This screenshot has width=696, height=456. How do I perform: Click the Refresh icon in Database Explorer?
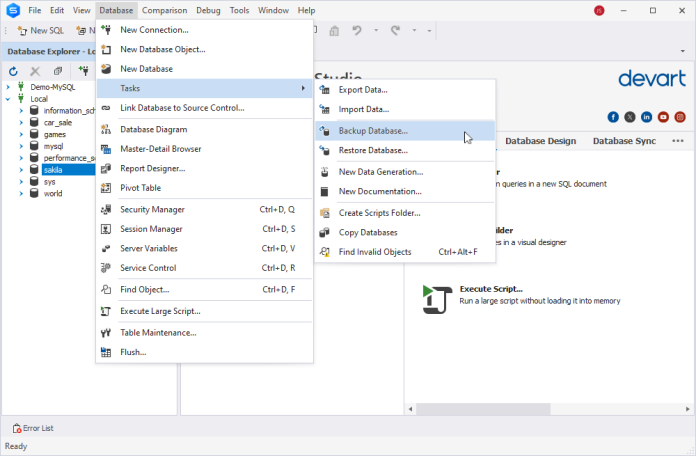(14, 71)
